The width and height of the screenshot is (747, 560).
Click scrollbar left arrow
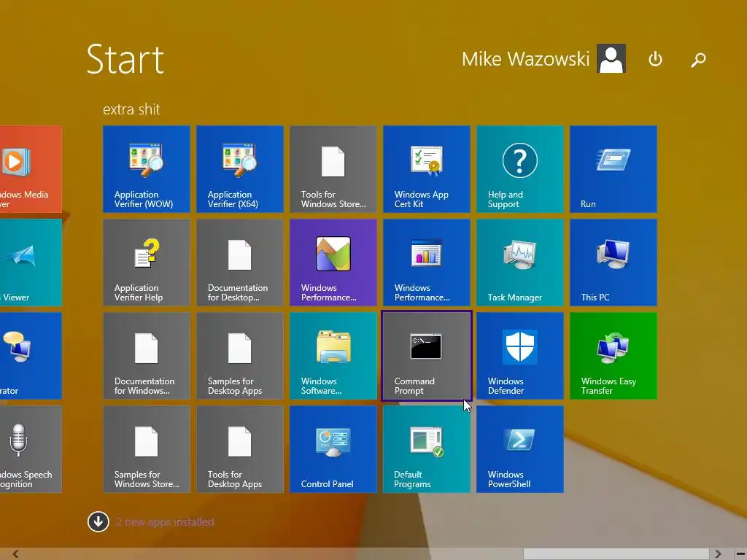[x=16, y=554]
